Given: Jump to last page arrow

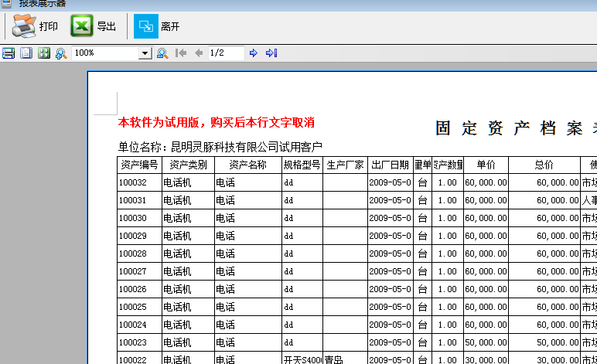Looking at the screenshot, I should [x=271, y=53].
